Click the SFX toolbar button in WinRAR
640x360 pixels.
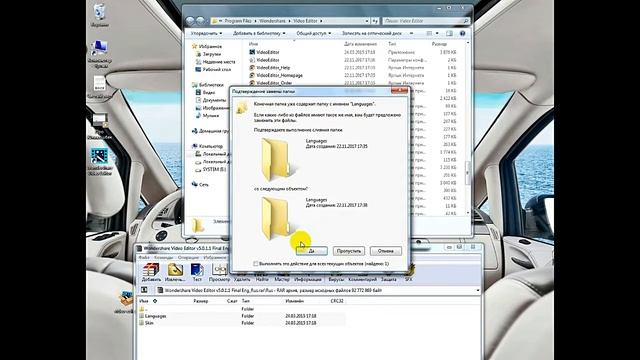pos(409,274)
